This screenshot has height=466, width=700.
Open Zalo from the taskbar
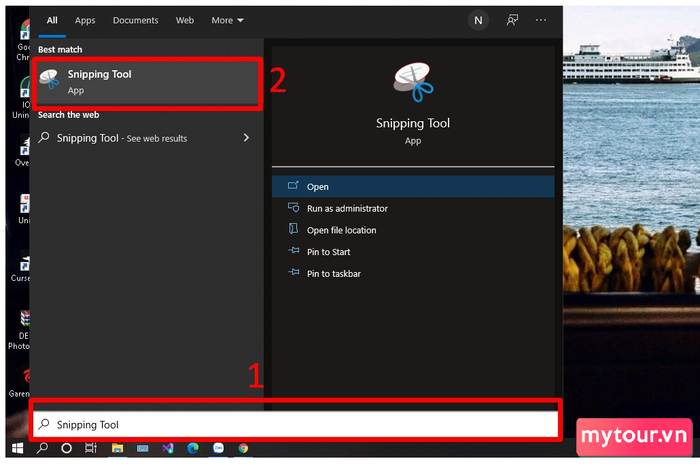click(x=218, y=448)
